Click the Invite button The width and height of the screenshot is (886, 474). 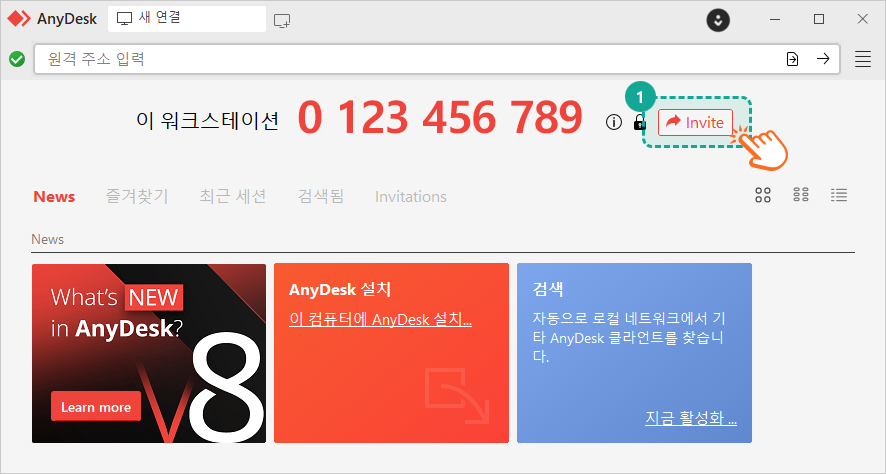695,122
